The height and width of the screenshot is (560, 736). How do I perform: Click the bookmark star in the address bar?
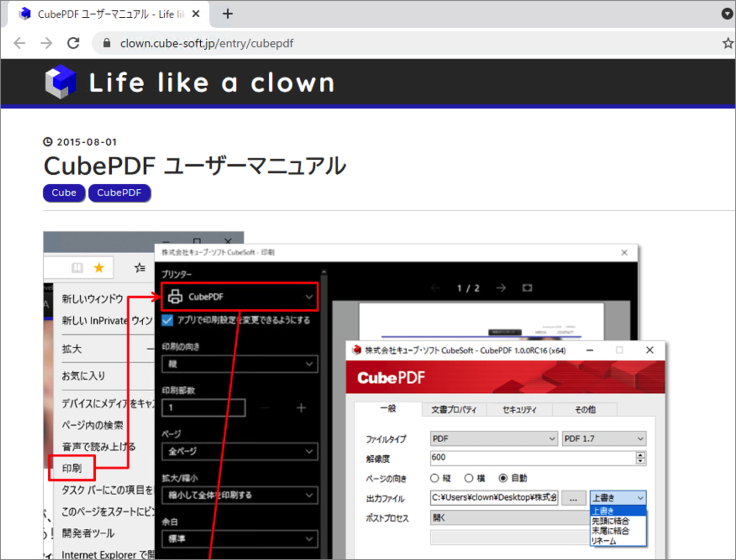(727, 43)
